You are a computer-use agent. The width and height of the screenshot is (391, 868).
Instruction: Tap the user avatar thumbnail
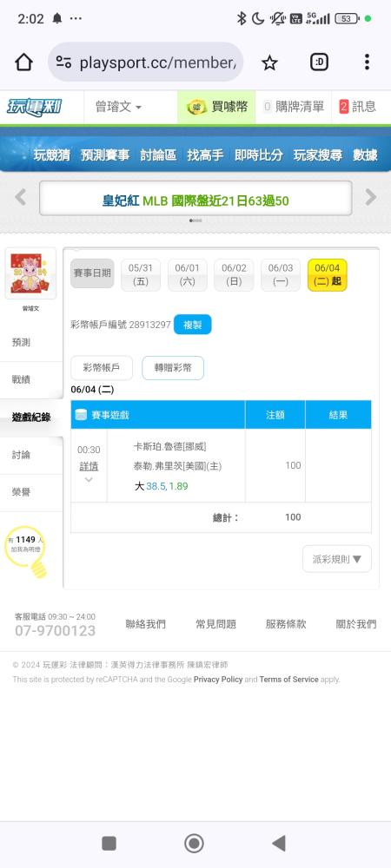(30, 273)
